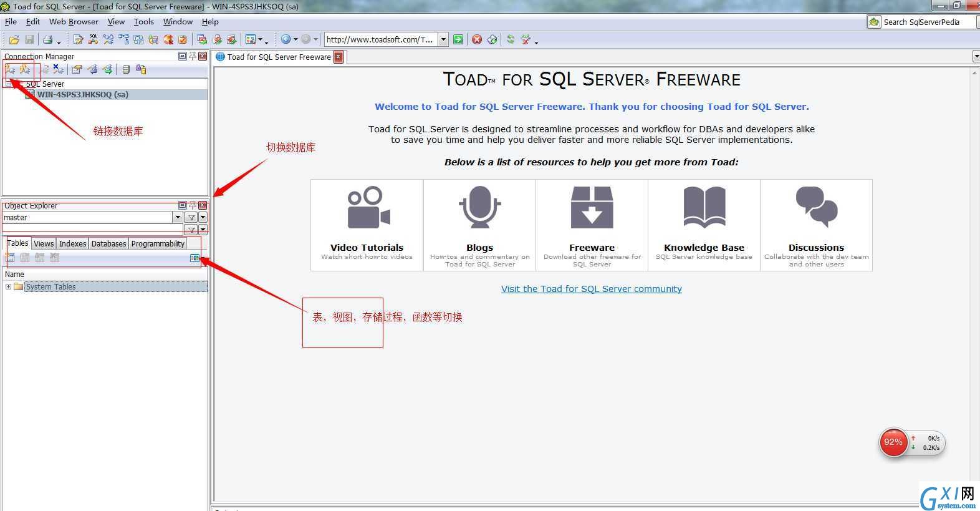
Task: Toggle the Connection Manager auto-hide pin
Action: tap(193, 56)
